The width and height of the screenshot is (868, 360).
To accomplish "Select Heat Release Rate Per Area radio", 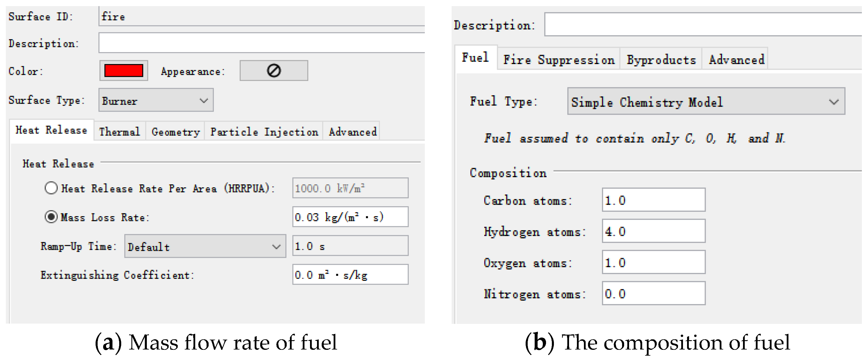I will (51, 188).
